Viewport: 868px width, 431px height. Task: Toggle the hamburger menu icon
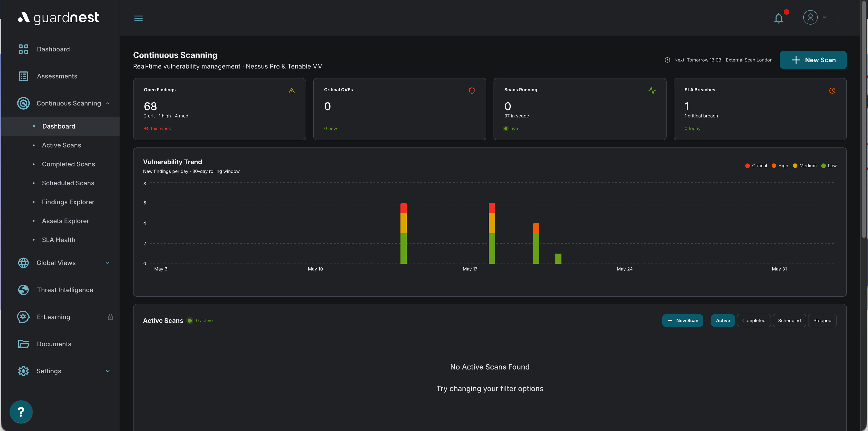[139, 18]
